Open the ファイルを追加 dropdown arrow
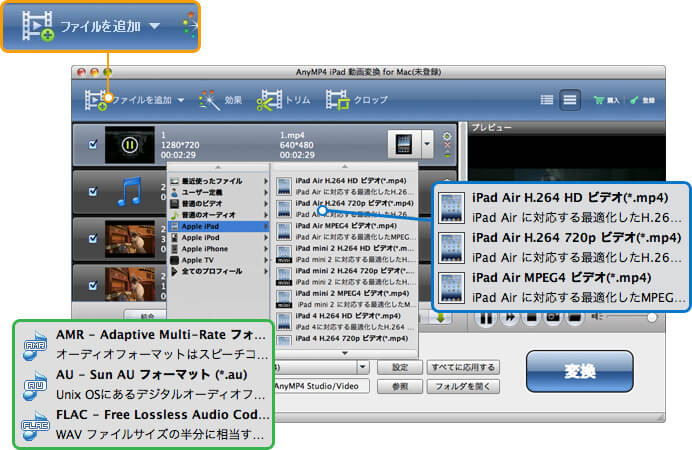Screen dimensions: 692x450 (181, 101)
